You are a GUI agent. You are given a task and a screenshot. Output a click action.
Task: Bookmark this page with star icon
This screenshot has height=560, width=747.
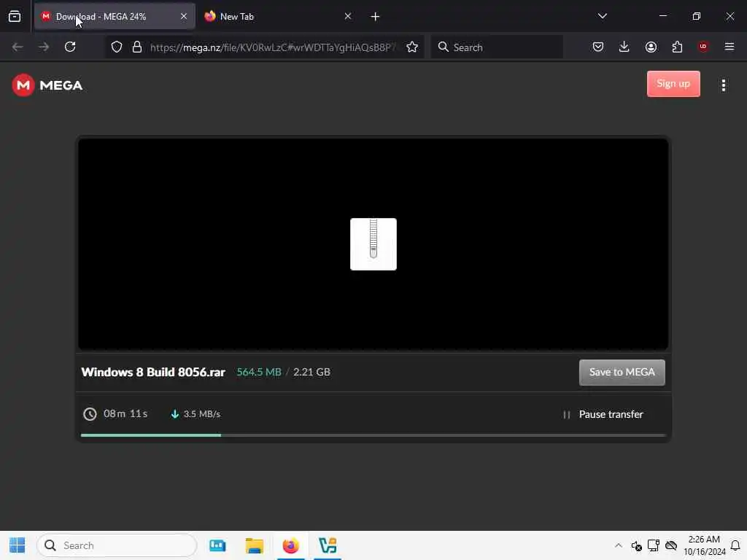point(412,47)
